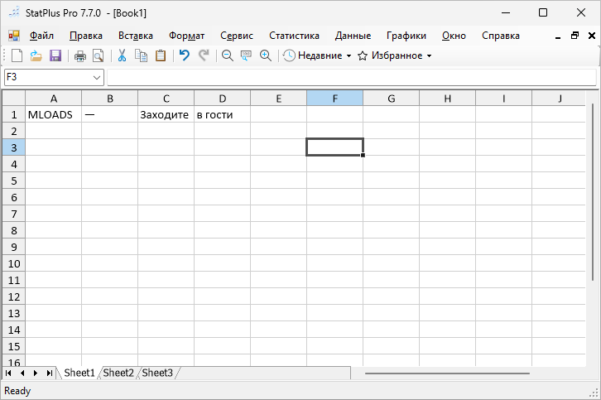Open a file with the folder icon
The height and width of the screenshot is (400, 601).
click(x=36, y=56)
